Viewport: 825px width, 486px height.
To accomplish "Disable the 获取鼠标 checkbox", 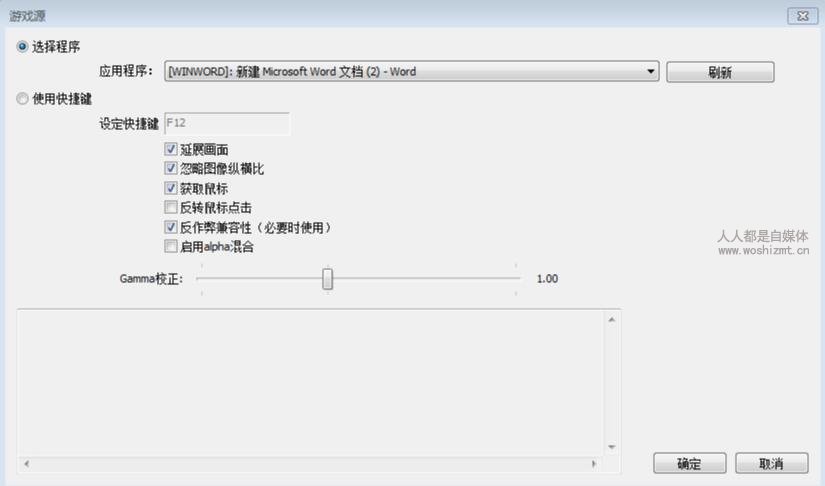I will [x=170, y=188].
